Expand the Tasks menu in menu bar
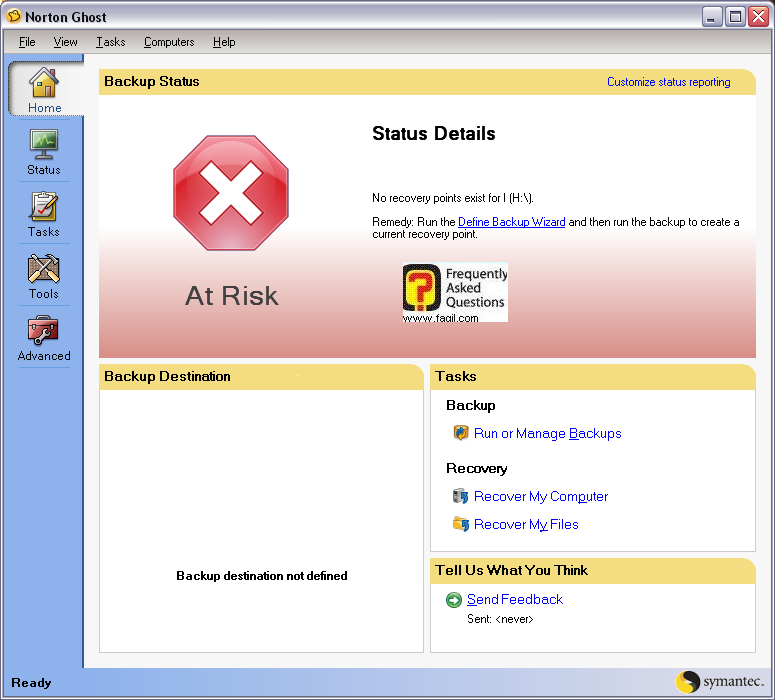The width and height of the screenshot is (775, 700). pos(111,42)
